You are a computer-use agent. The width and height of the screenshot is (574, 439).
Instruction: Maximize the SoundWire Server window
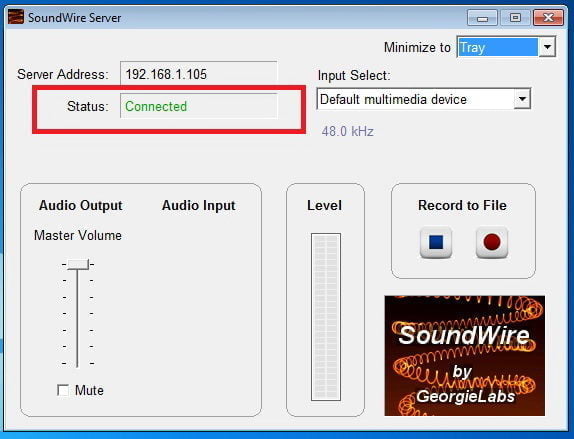tap(515, 18)
